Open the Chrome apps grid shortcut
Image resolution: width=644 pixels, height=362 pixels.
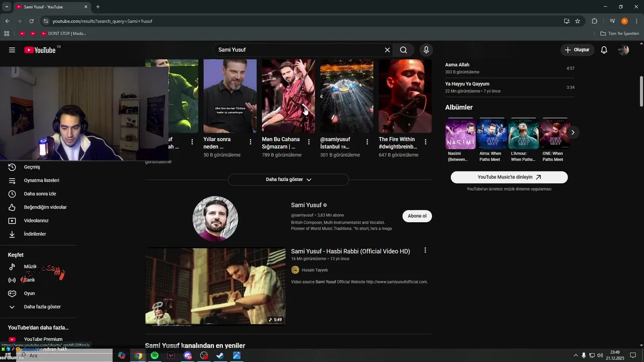[x=7, y=34]
